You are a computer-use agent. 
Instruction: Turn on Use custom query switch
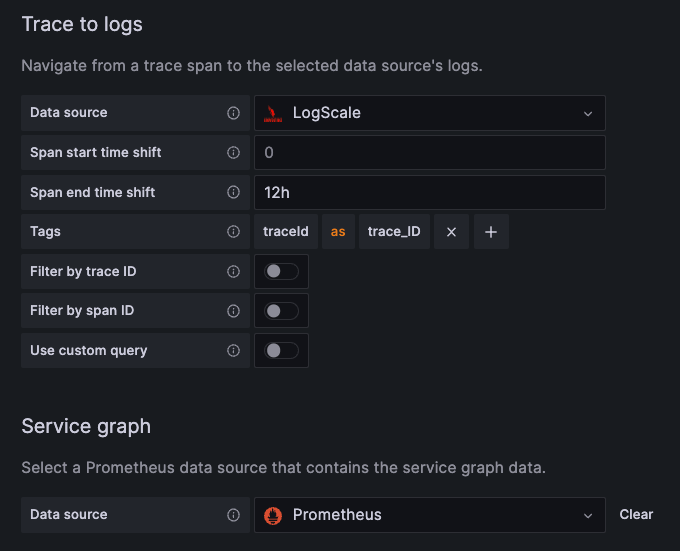click(x=281, y=350)
